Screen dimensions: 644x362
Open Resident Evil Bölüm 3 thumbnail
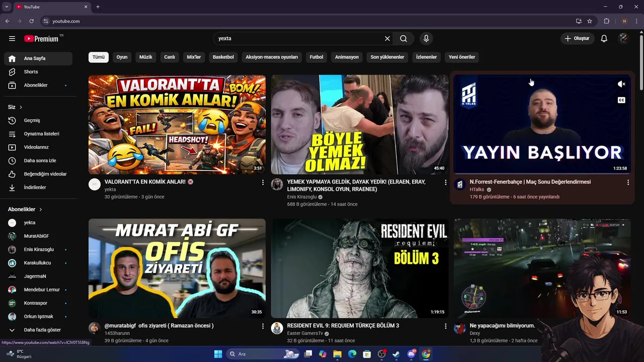(x=360, y=268)
